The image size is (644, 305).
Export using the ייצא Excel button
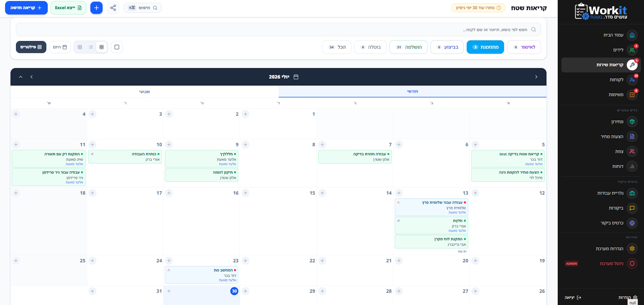(68, 8)
